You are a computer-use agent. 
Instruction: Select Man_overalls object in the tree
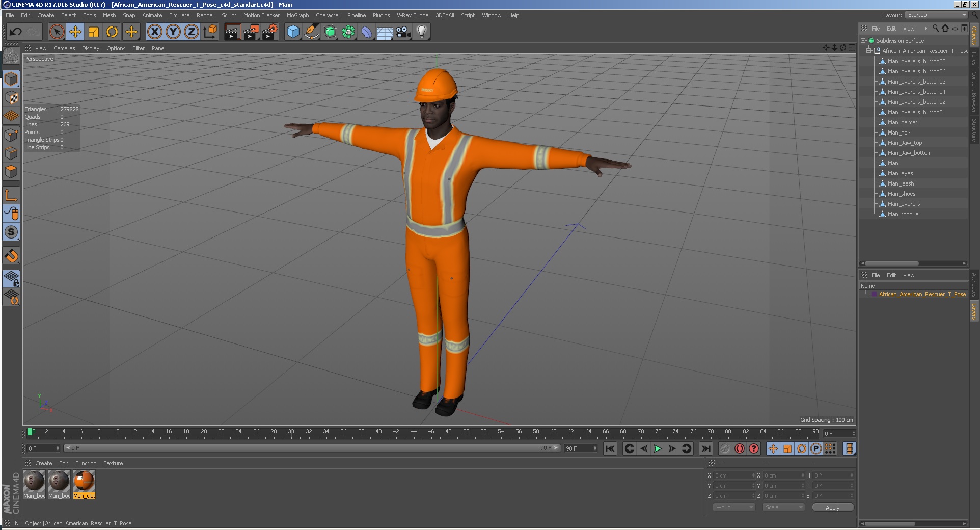904,204
